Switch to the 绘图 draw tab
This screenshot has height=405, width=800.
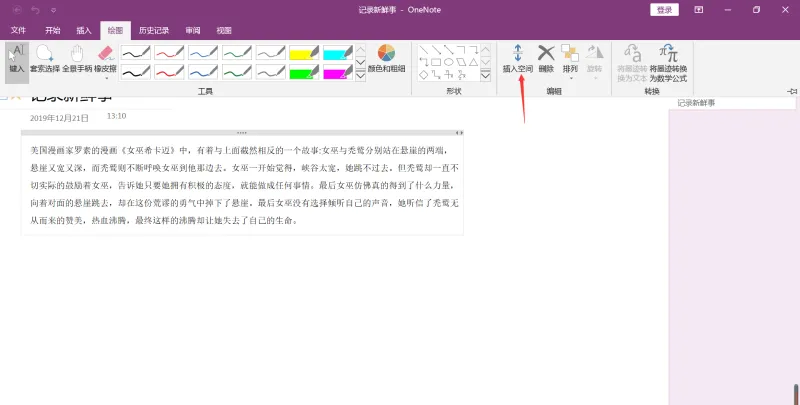pyautogui.click(x=115, y=31)
